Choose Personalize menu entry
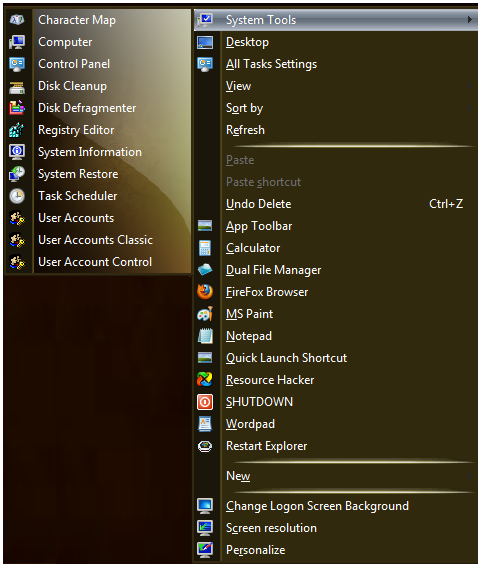The width and height of the screenshot is (481, 567). click(x=336, y=550)
